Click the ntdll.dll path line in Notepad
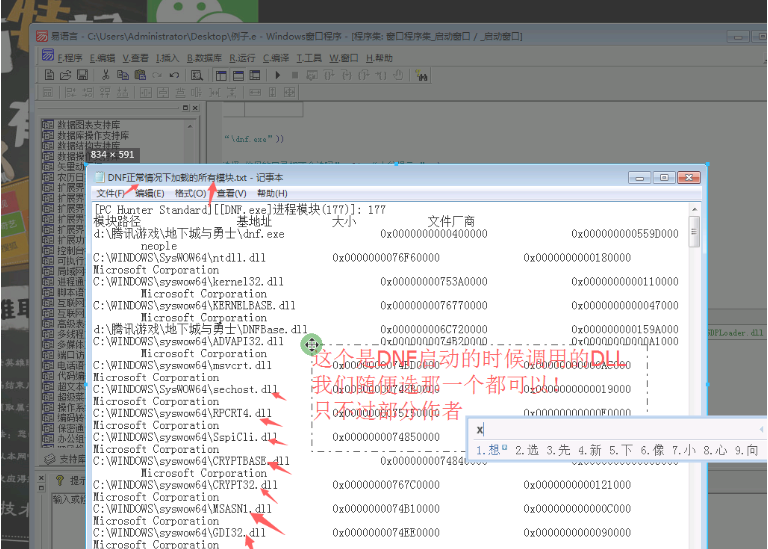This screenshot has width=768, height=549. (x=179, y=258)
